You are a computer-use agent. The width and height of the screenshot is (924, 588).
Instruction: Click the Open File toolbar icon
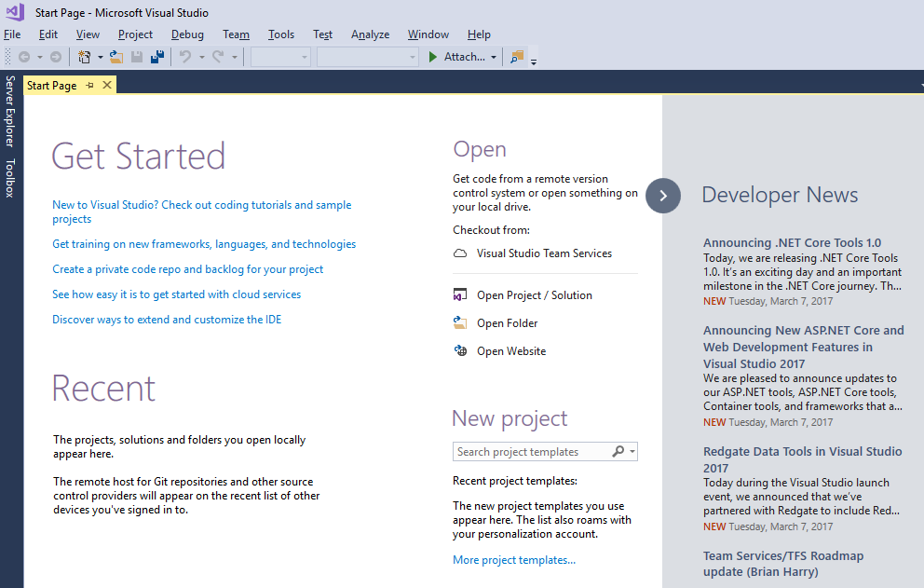coord(115,56)
